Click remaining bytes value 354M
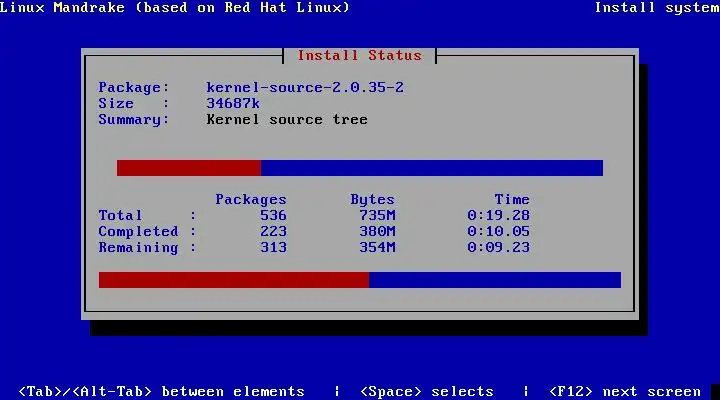 (377, 248)
